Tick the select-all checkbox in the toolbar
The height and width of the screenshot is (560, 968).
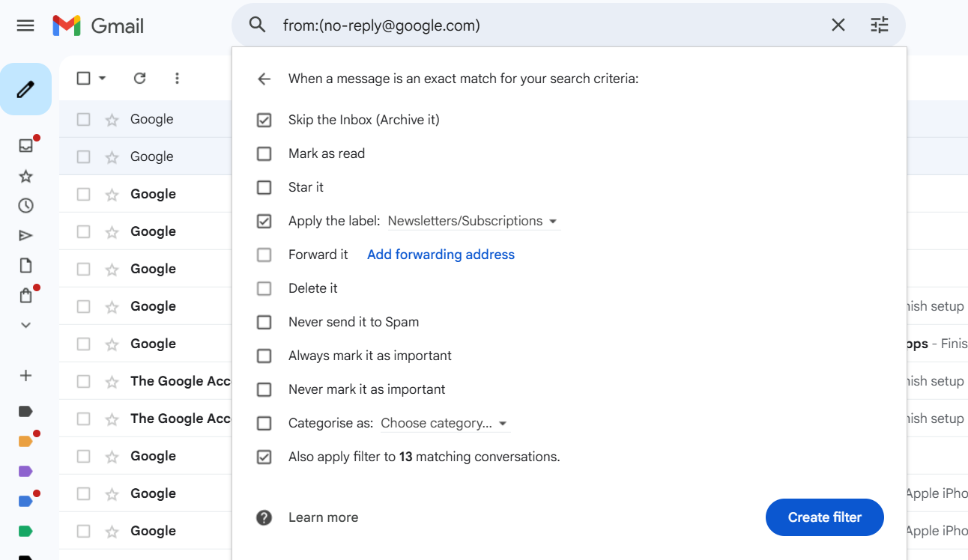point(83,78)
